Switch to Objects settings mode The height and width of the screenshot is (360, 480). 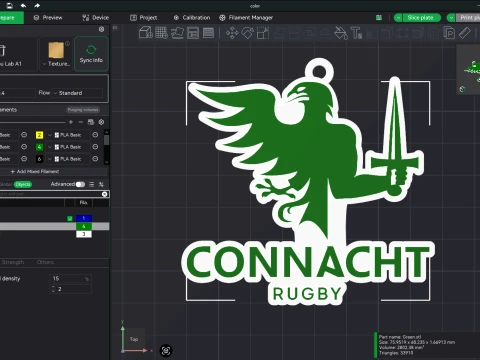coord(23,184)
